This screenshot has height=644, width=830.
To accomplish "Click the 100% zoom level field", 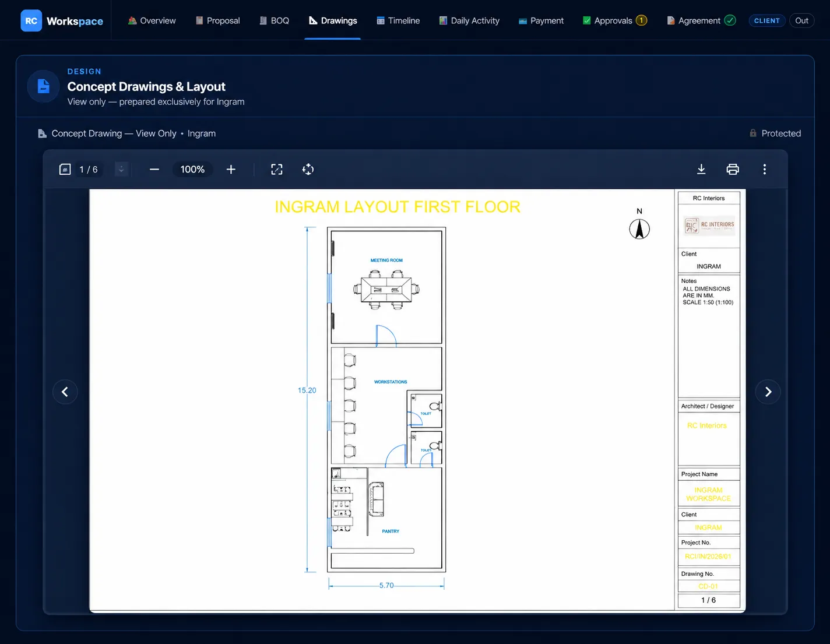I will click(192, 170).
